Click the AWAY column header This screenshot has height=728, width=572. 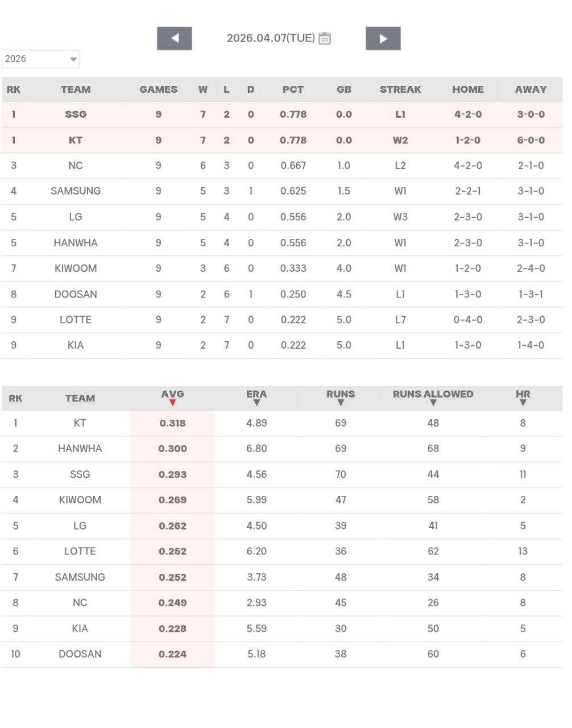point(530,89)
